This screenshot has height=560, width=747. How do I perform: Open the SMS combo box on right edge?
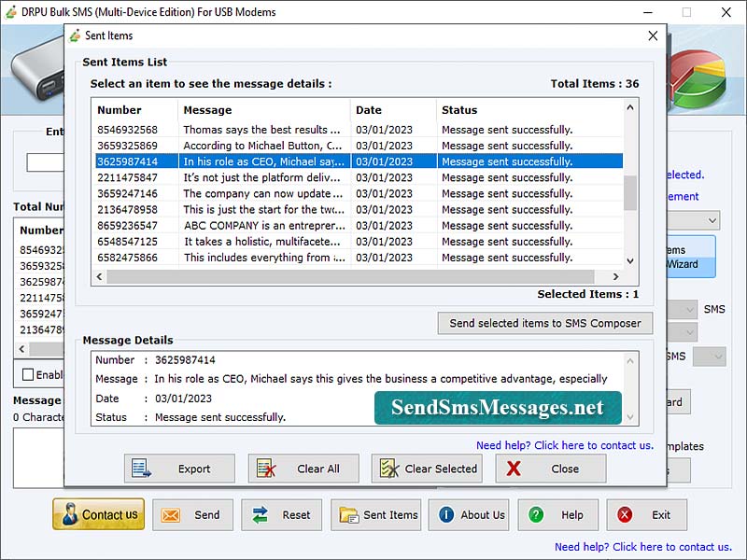click(x=708, y=356)
